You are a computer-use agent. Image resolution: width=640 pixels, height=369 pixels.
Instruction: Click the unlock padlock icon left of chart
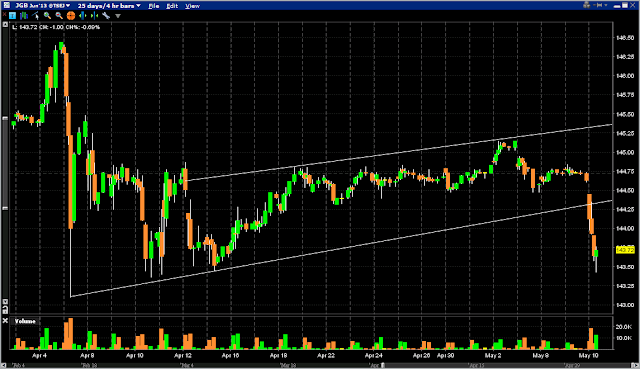click(x=5, y=310)
